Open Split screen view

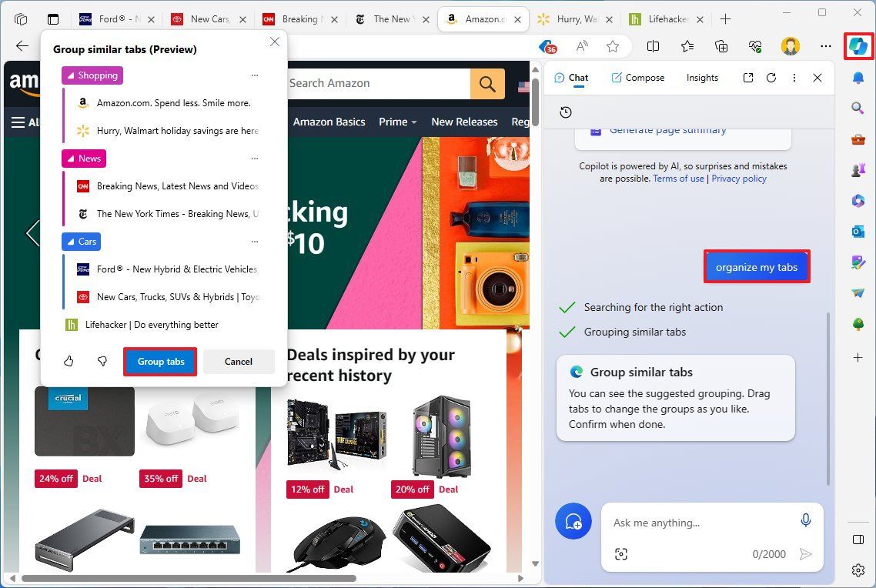pyautogui.click(x=653, y=46)
